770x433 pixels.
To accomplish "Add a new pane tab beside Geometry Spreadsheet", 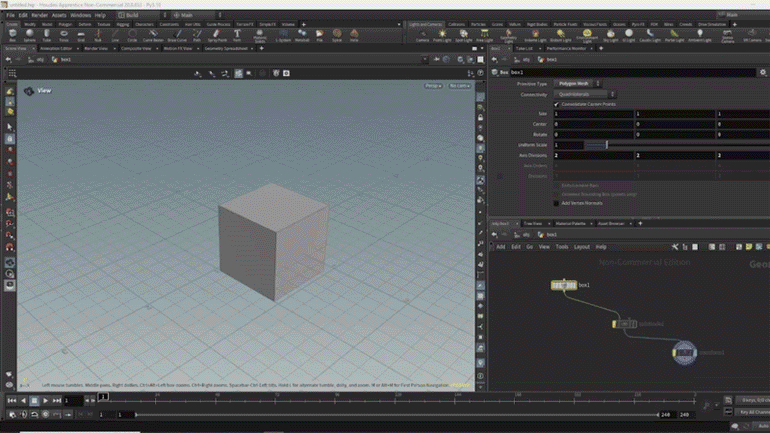I will point(261,49).
